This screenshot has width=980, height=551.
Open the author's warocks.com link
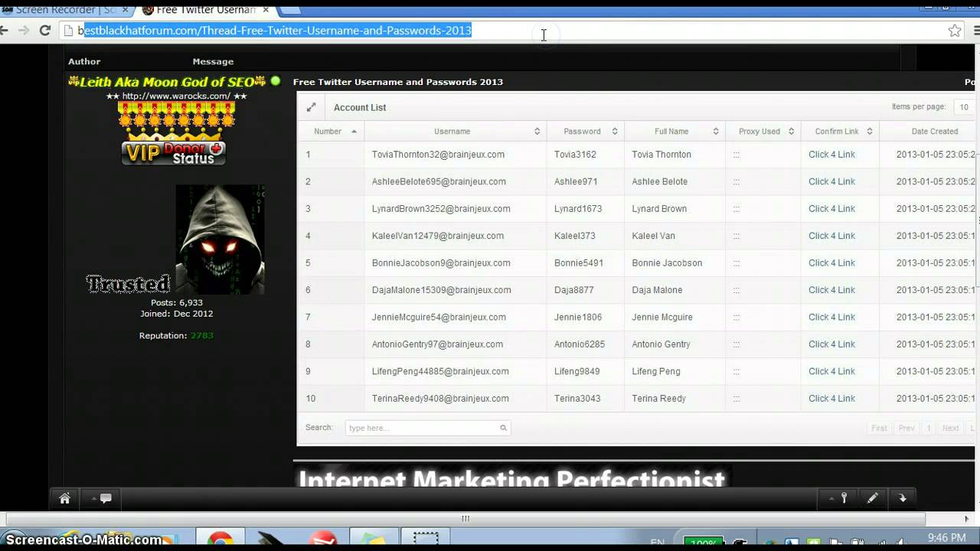pos(176,96)
